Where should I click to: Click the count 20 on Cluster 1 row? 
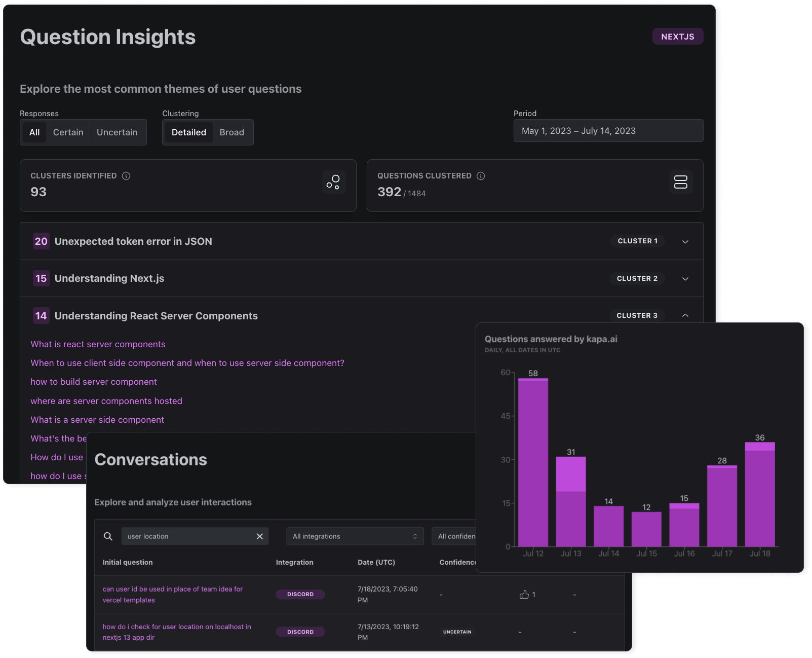41,241
